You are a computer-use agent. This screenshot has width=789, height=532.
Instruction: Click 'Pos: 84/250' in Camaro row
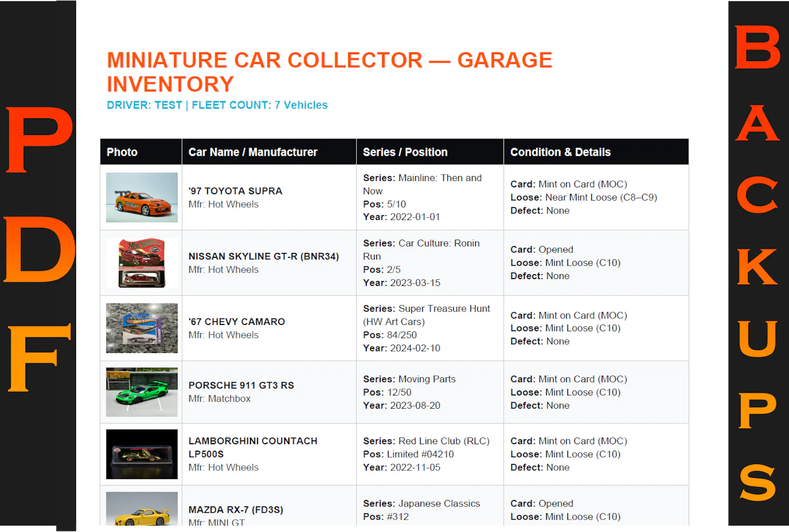pyautogui.click(x=390, y=335)
